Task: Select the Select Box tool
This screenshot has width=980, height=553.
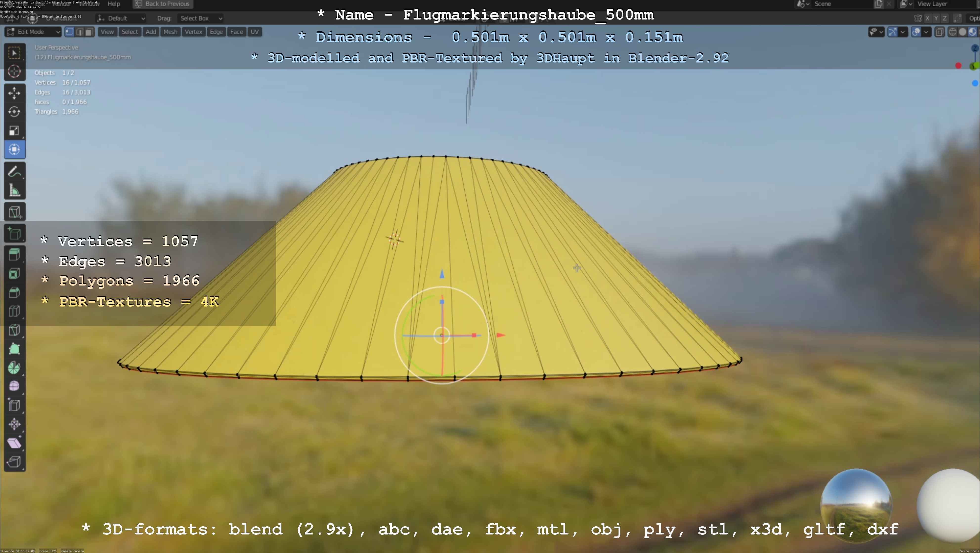Action: [x=14, y=52]
